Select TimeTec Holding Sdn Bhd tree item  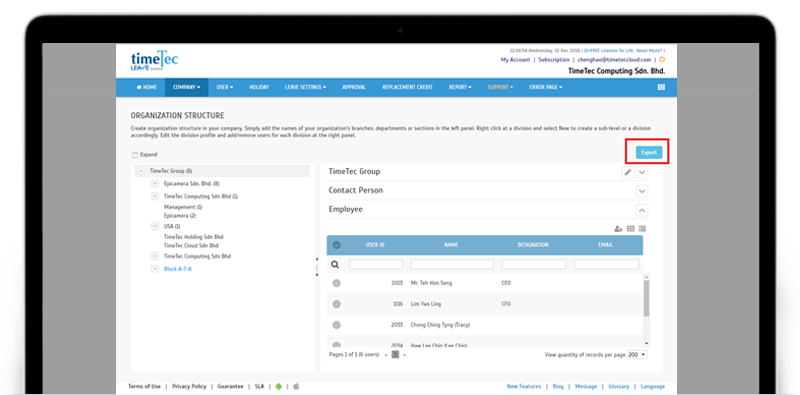click(193, 237)
